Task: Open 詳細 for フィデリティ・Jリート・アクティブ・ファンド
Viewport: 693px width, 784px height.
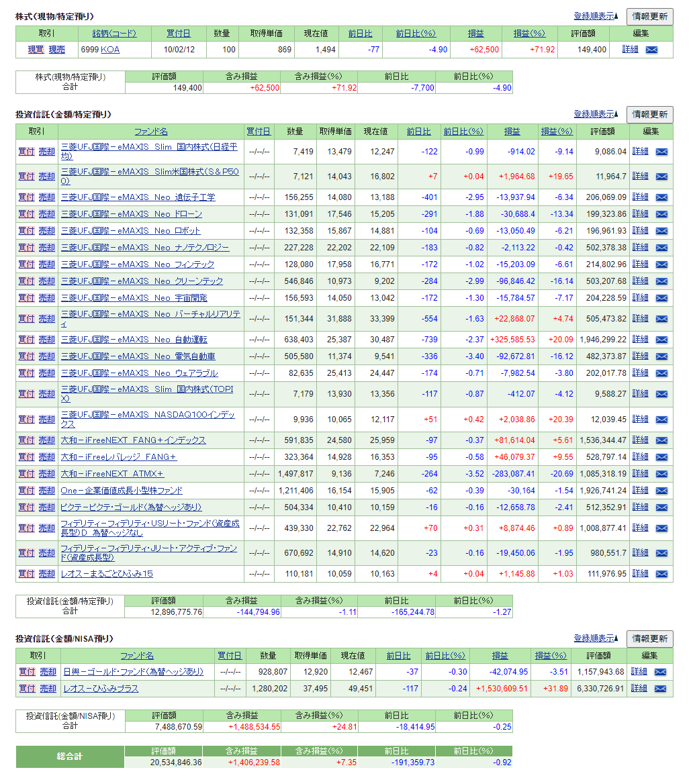Action: [x=640, y=552]
